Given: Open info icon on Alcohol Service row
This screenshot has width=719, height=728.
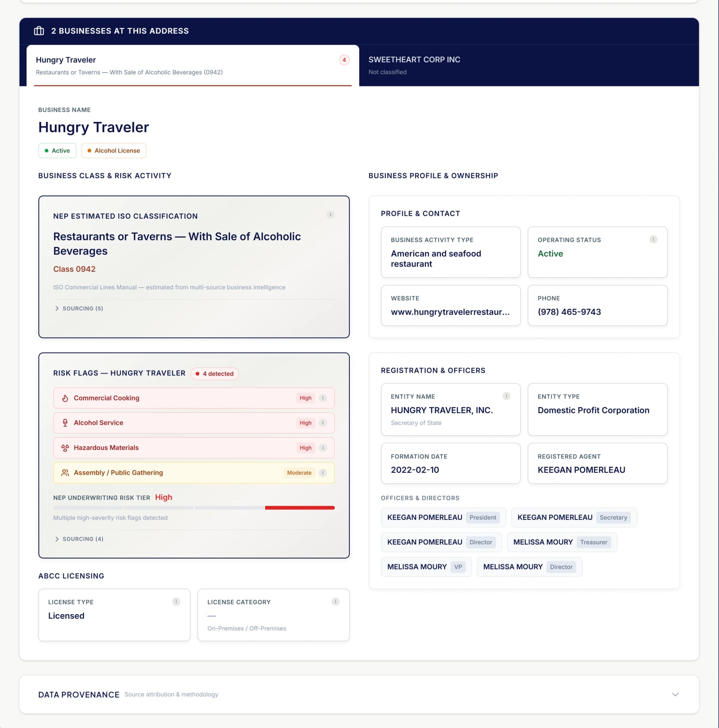Looking at the screenshot, I should [323, 423].
